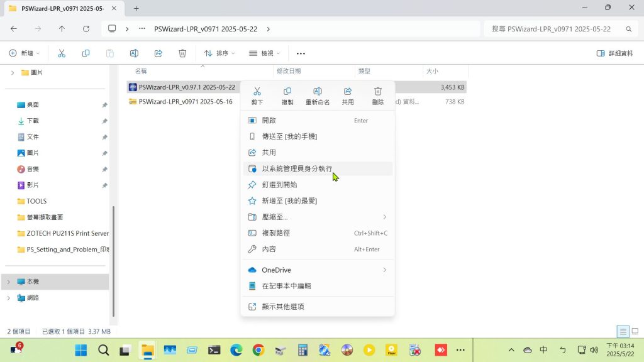Click the Rename icon in context menu
This screenshot has width=644, height=362.
click(x=318, y=92)
